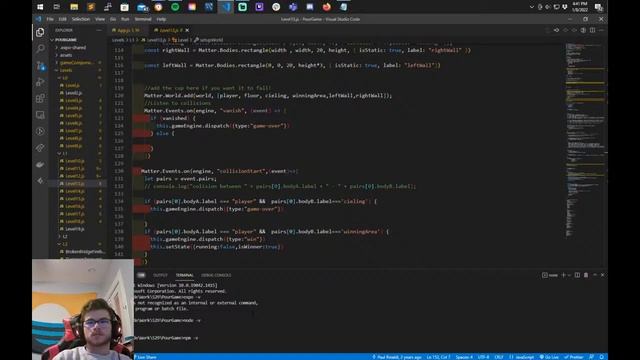Switch to the App.js editor tab
This screenshot has width=640, height=360.
tap(127, 30)
